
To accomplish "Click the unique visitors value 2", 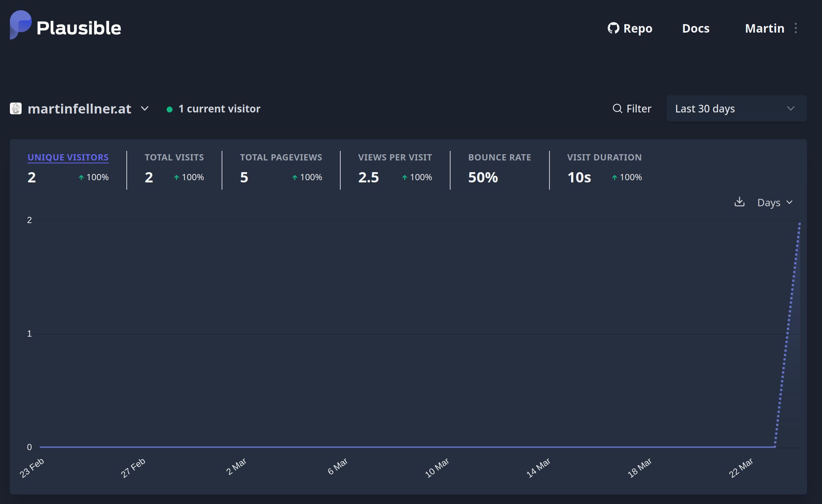I will [32, 177].
